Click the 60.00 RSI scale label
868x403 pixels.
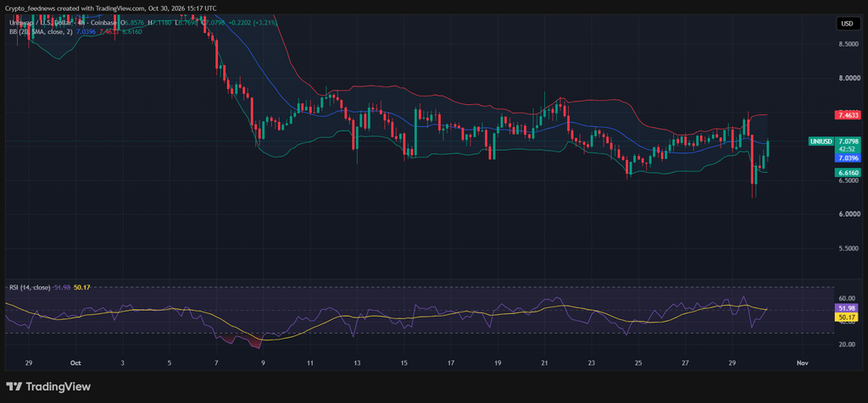point(846,299)
